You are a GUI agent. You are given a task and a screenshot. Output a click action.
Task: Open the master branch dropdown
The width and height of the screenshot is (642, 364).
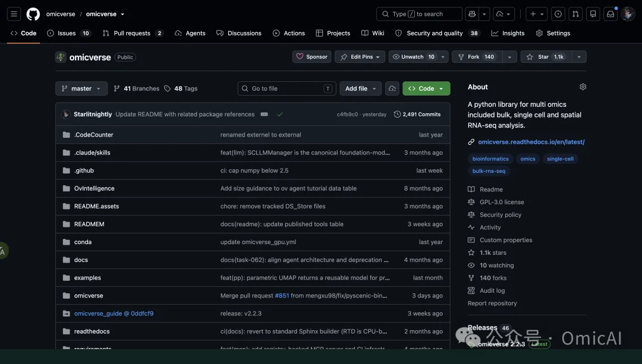coord(81,88)
